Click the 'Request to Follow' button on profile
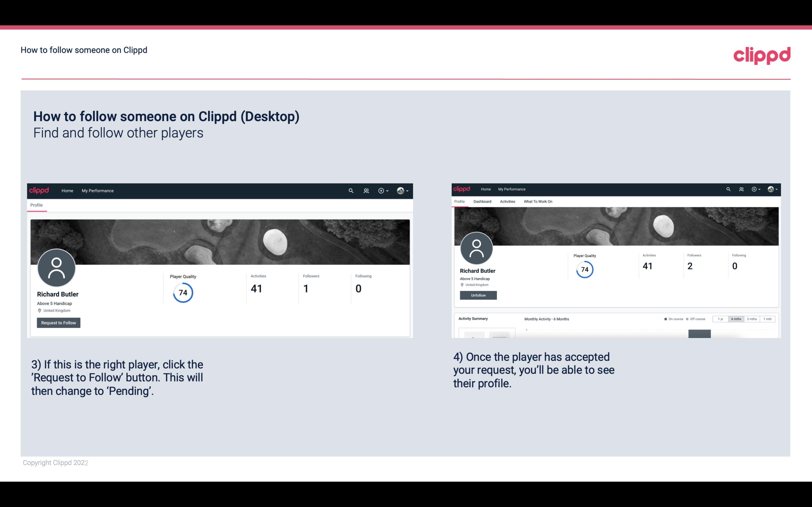 tap(58, 323)
